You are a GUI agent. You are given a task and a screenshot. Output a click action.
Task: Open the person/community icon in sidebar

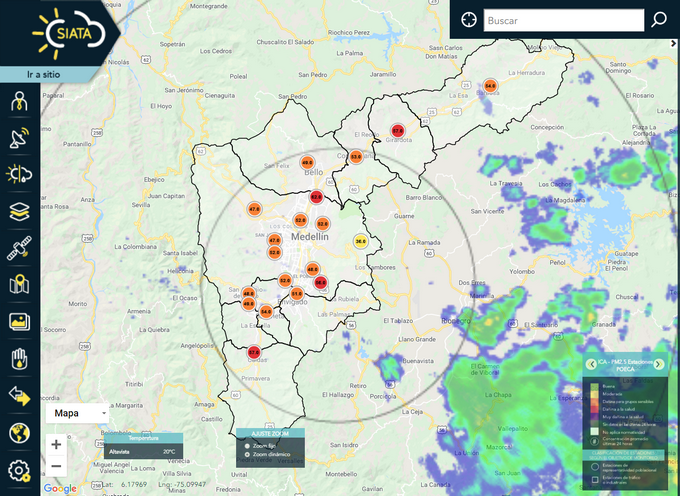click(x=19, y=102)
